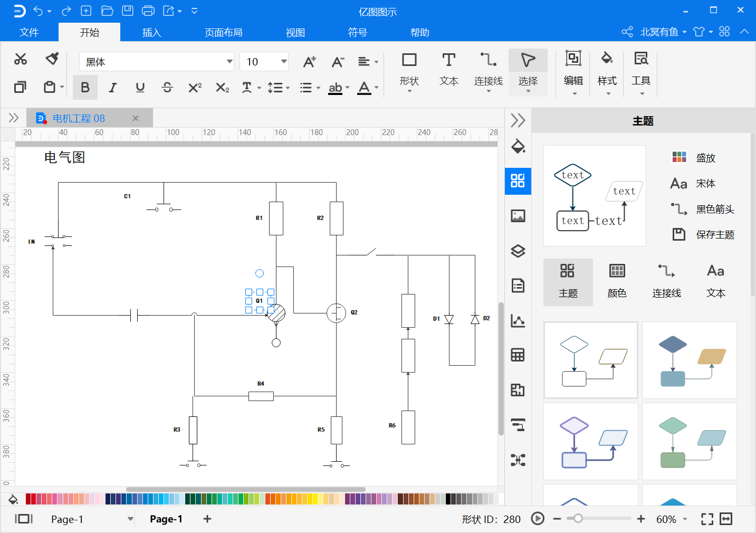The image size is (756, 533).
Task: Switch to the 符号 ribbon tab
Action: (x=358, y=32)
